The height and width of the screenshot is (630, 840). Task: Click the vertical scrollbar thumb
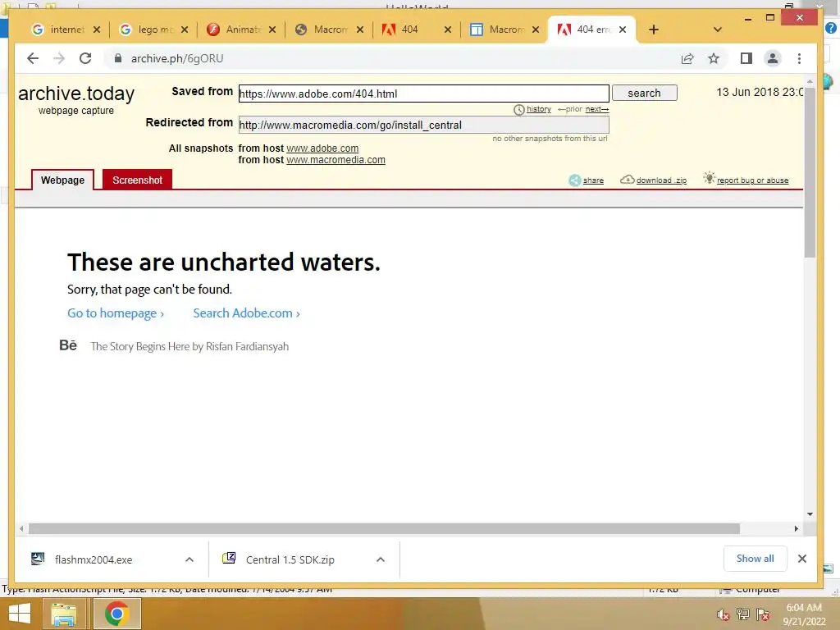point(810,172)
